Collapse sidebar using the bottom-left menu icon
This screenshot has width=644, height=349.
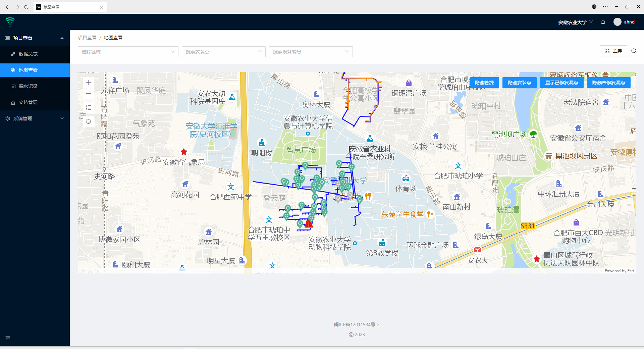tap(8, 338)
